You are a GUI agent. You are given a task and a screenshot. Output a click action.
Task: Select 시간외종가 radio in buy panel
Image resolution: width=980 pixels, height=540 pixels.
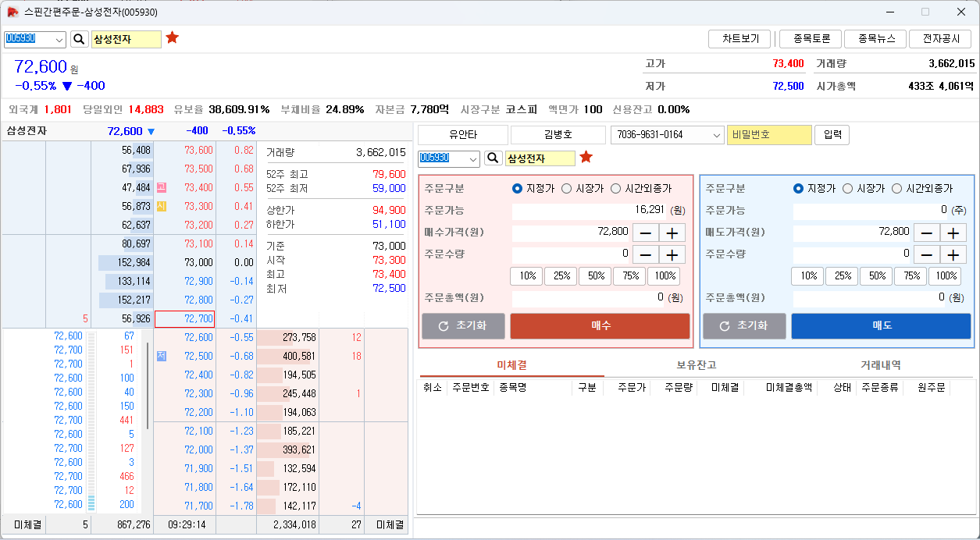click(x=616, y=188)
